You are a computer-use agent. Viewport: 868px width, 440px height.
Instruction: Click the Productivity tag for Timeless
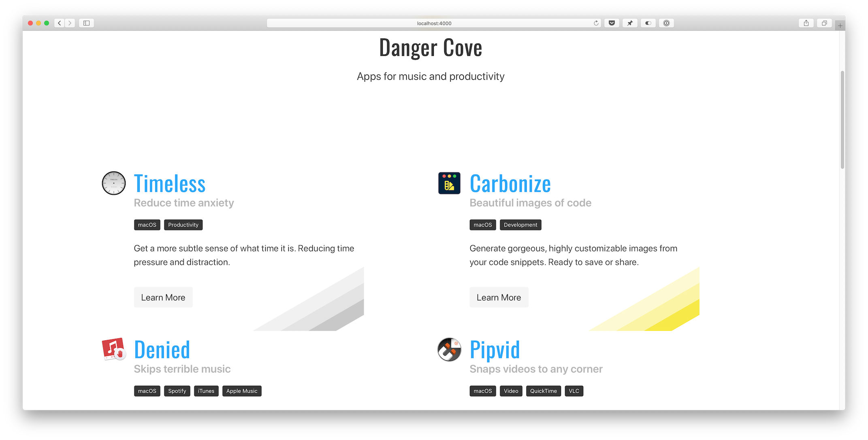[183, 225]
